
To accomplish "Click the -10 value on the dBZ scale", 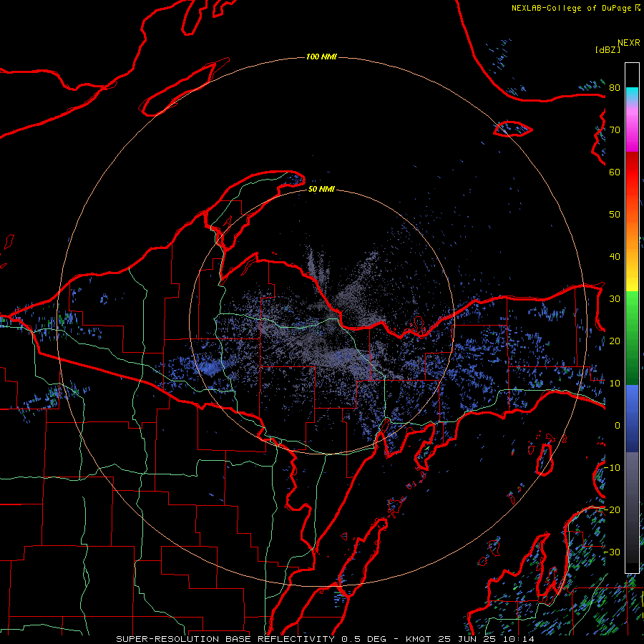I will [x=612, y=468].
